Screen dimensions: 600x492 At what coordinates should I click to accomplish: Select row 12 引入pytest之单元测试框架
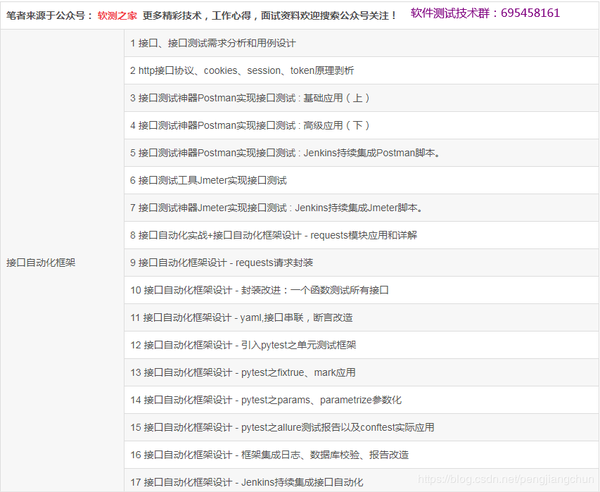coord(362,345)
